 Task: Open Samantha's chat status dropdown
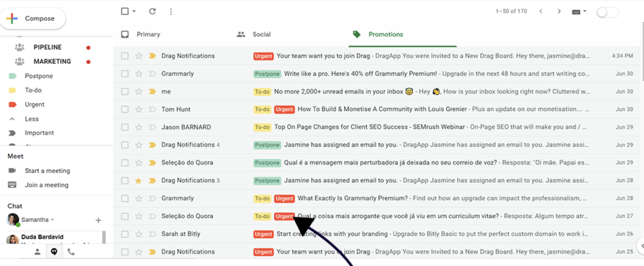click(x=52, y=220)
